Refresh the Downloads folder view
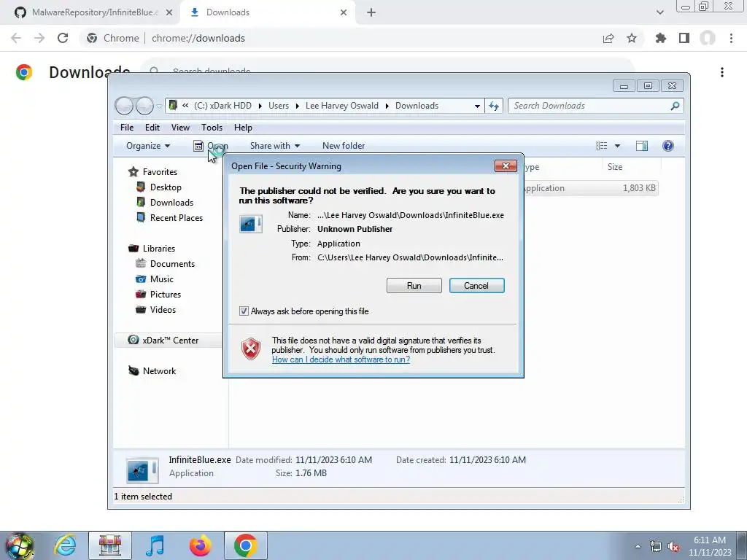747x560 pixels. click(494, 106)
